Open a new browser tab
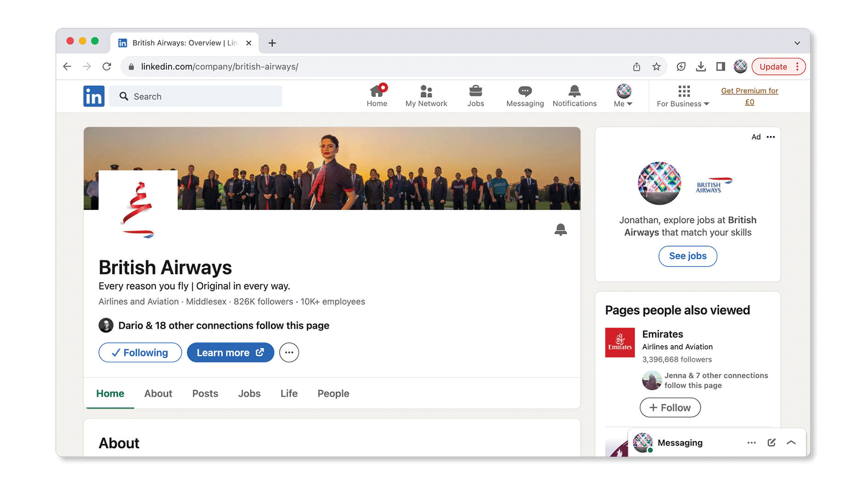 (x=272, y=43)
